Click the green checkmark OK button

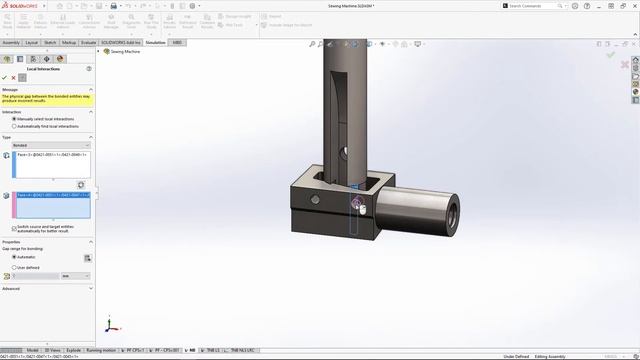(x=4, y=78)
